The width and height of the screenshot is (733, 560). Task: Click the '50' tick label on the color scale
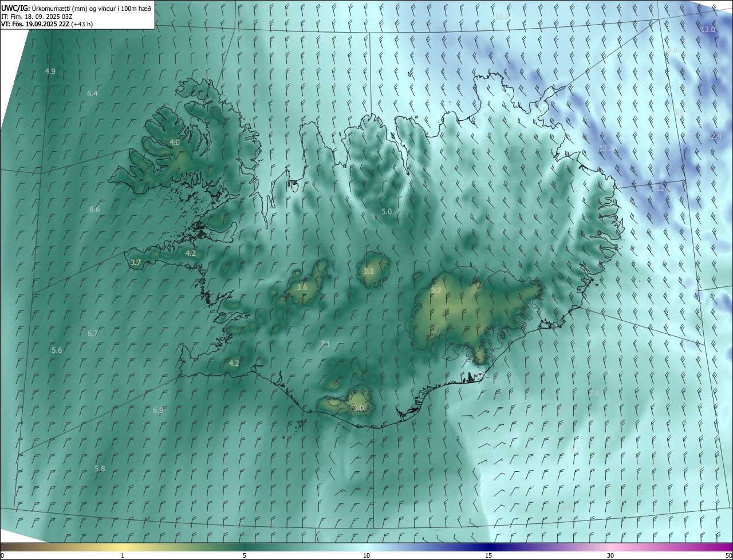728,555
